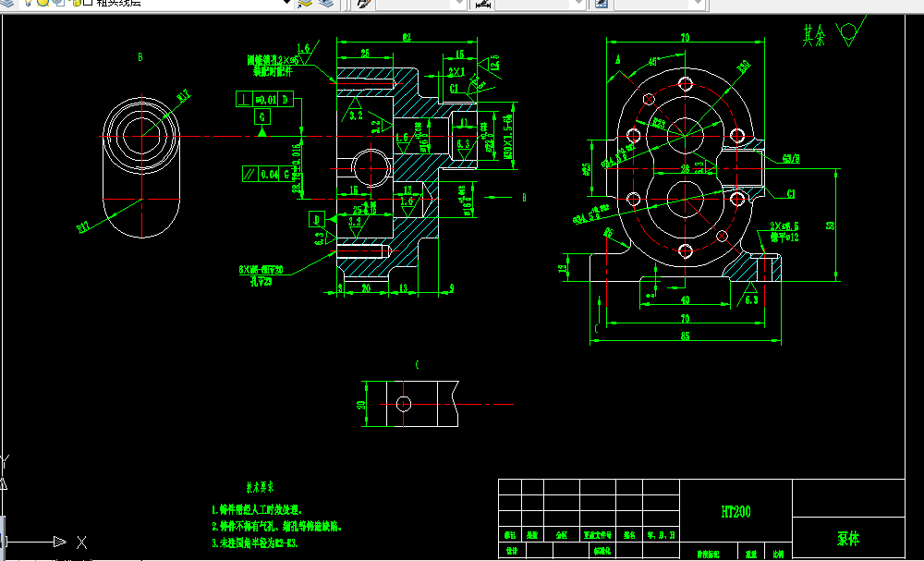Select the datum G box
The height and width of the screenshot is (561, 924).
(x=262, y=116)
